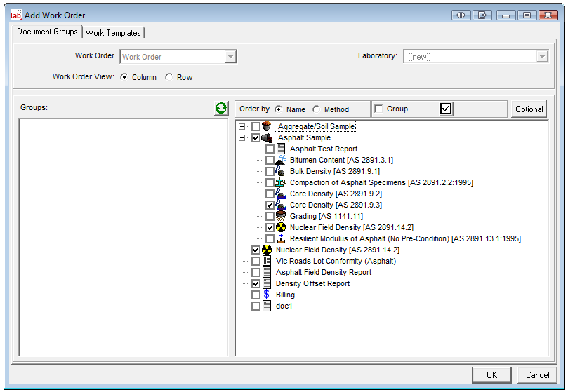The width and height of the screenshot is (568, 392).
Task: Click the Aggregate/Soil Sample tree icon
Action: click(x=267, y=126)
